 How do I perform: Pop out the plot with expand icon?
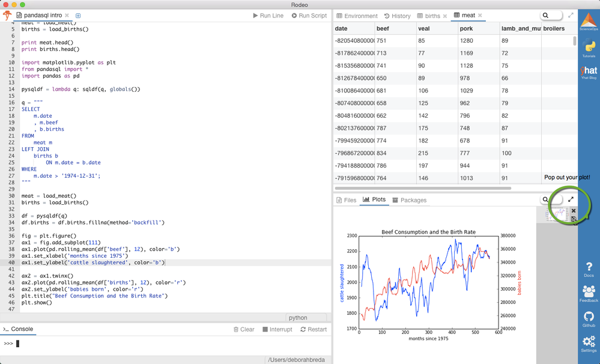(571, 199)
